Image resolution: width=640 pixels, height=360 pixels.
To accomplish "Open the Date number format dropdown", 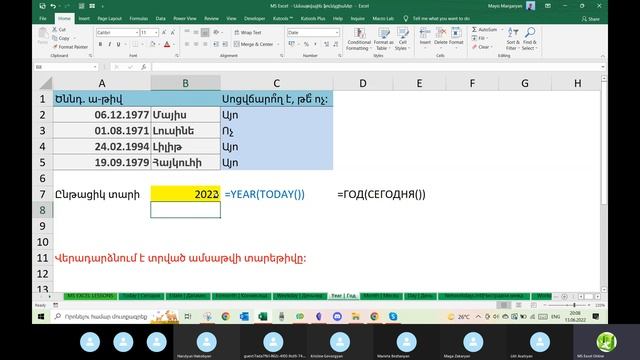I will click(337, 32).
